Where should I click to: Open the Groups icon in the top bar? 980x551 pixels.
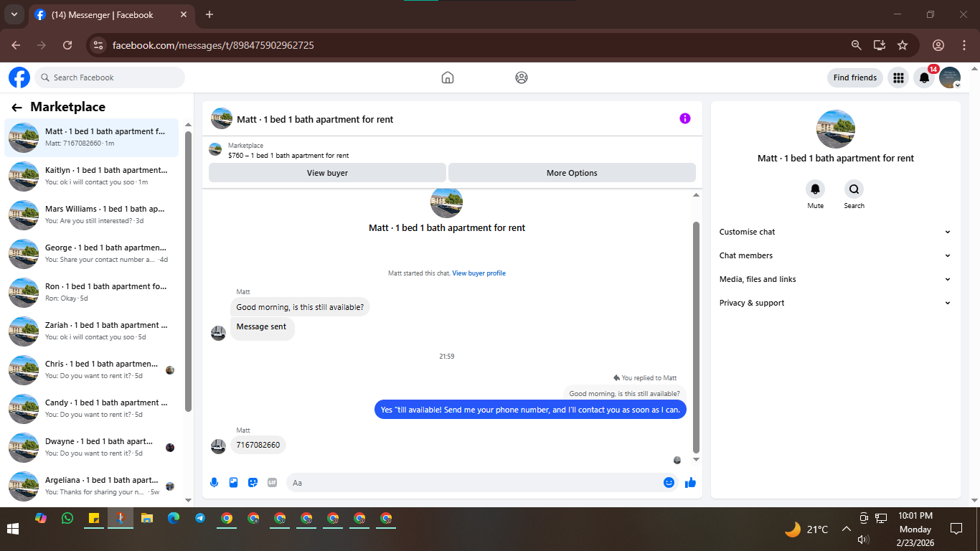pos(522,77)
